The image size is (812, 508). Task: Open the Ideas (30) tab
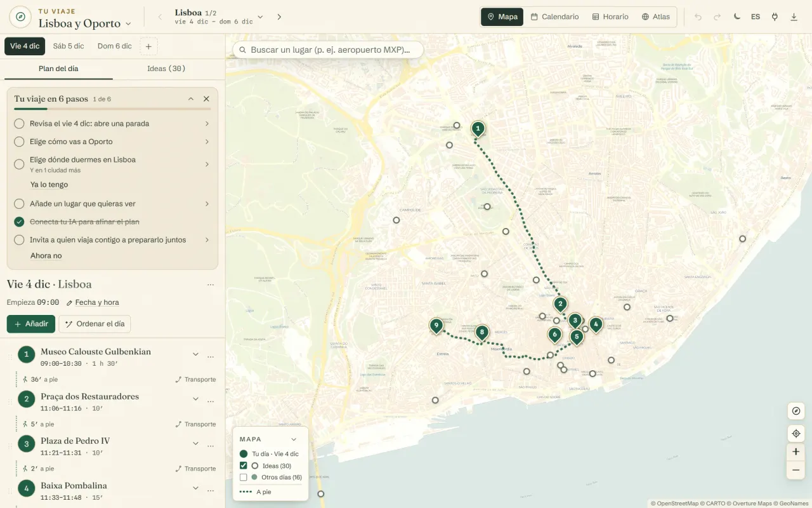pos(166,69)
